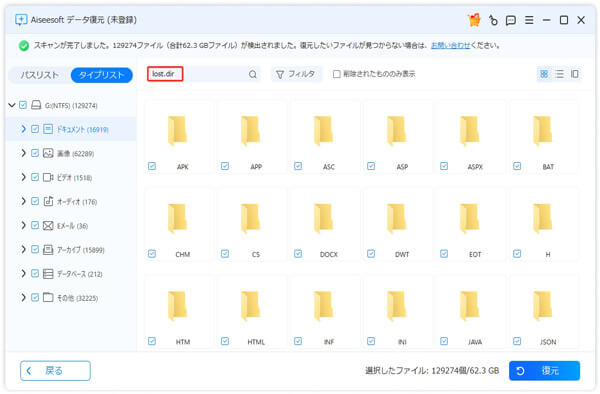
Task: Switch to thumbnail grid view
Action: click(x=544, y=74)
